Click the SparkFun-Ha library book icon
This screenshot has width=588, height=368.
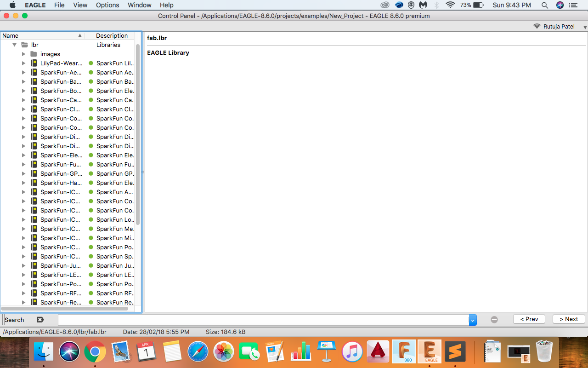34,183
